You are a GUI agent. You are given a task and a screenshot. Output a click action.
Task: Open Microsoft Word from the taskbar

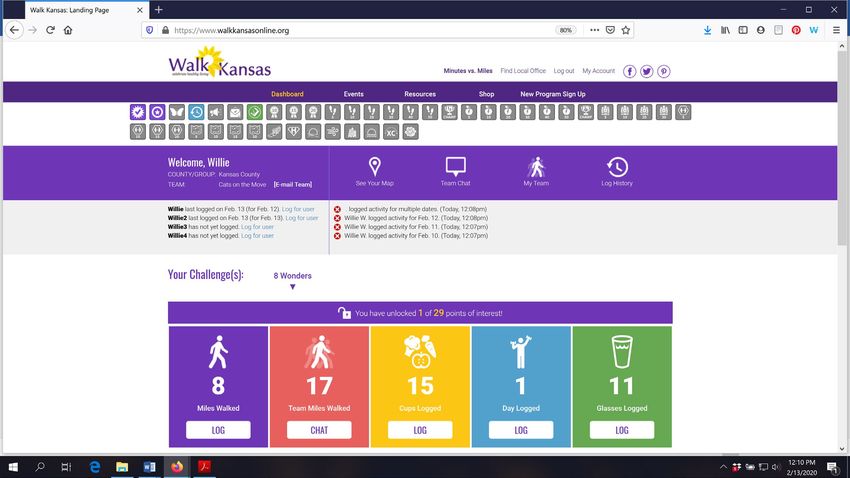pos(150,467)
